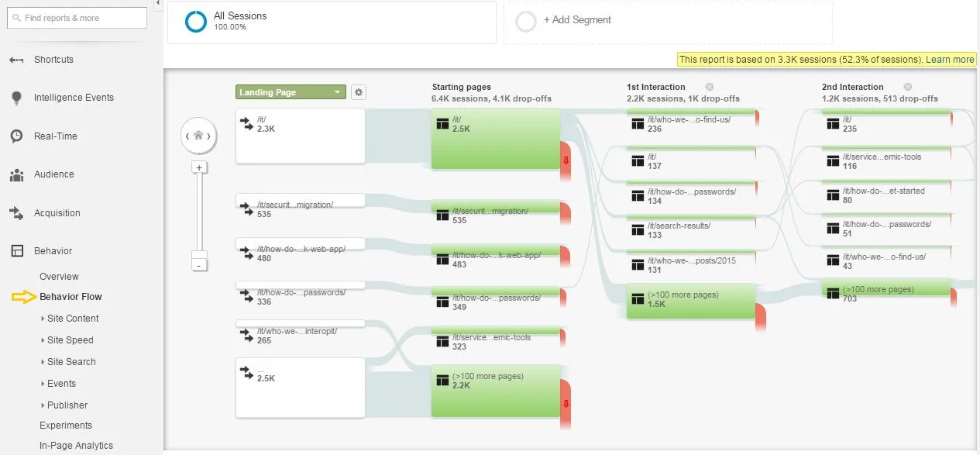Click the gear settings icon beside Landing Page

pos(358,92)
